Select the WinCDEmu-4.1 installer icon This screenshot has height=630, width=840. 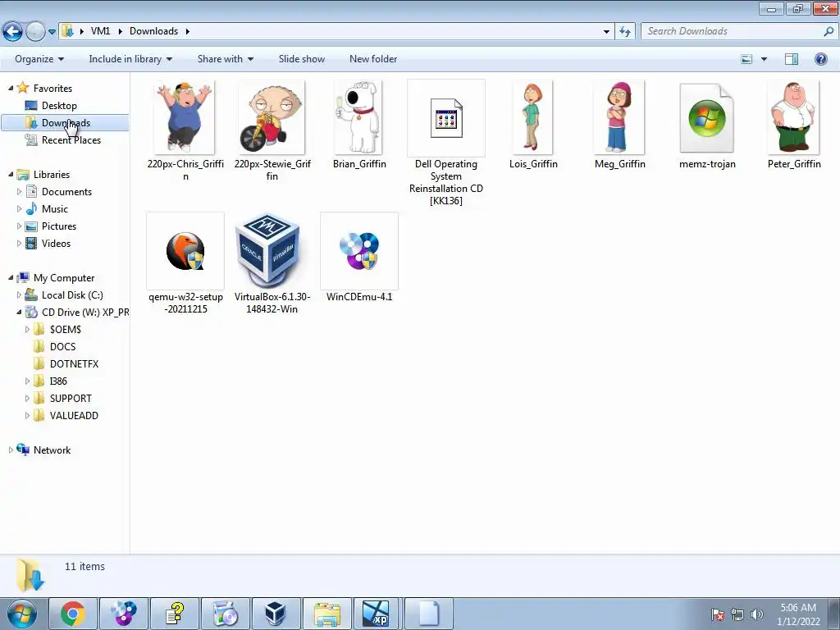[x=359, y=251]
